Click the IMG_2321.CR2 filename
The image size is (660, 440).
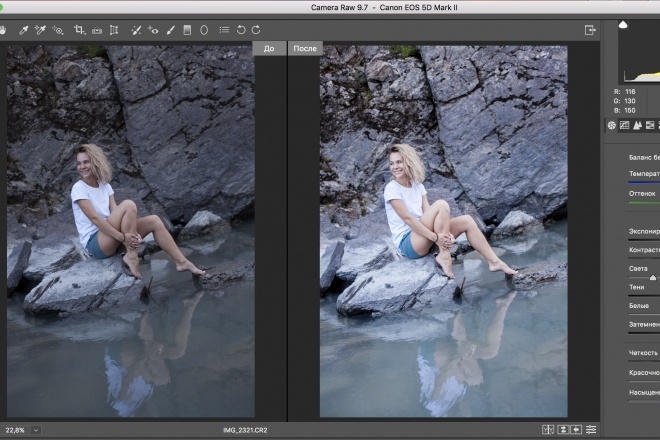click(245, 430)
